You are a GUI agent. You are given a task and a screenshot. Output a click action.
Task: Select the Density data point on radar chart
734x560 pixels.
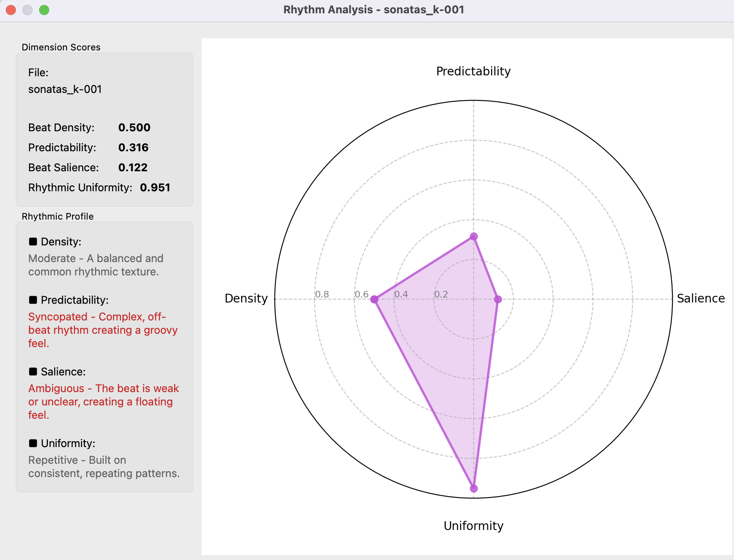tap(374, 299)
